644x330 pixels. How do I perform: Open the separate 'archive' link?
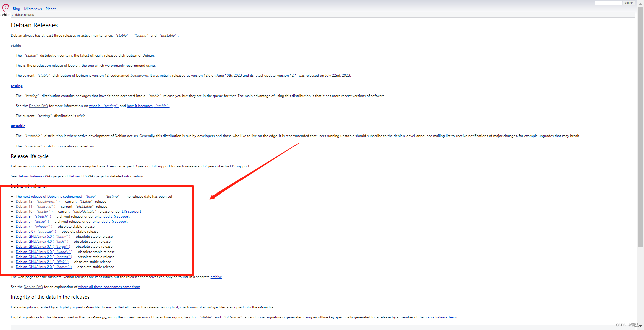(216, 277)
